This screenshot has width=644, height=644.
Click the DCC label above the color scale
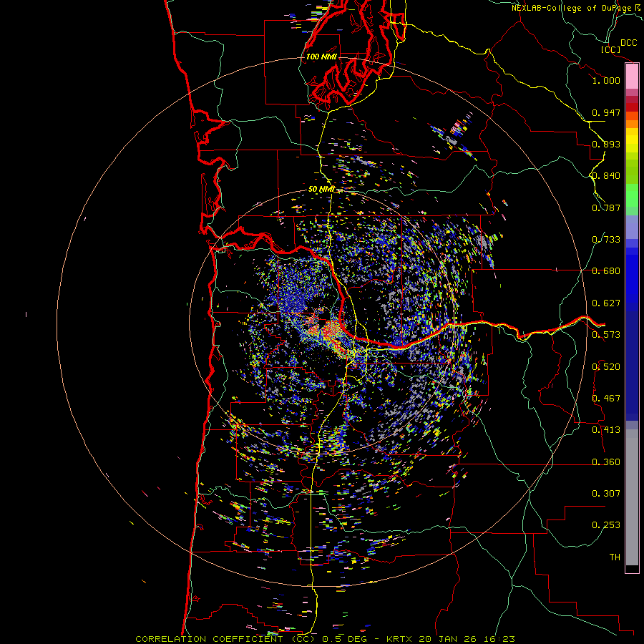[x=628, y=43]
